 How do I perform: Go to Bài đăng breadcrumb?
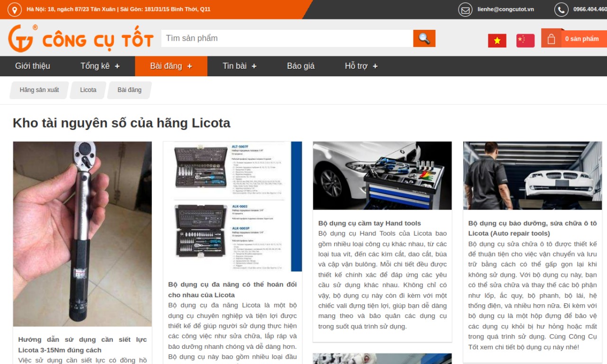129,90
